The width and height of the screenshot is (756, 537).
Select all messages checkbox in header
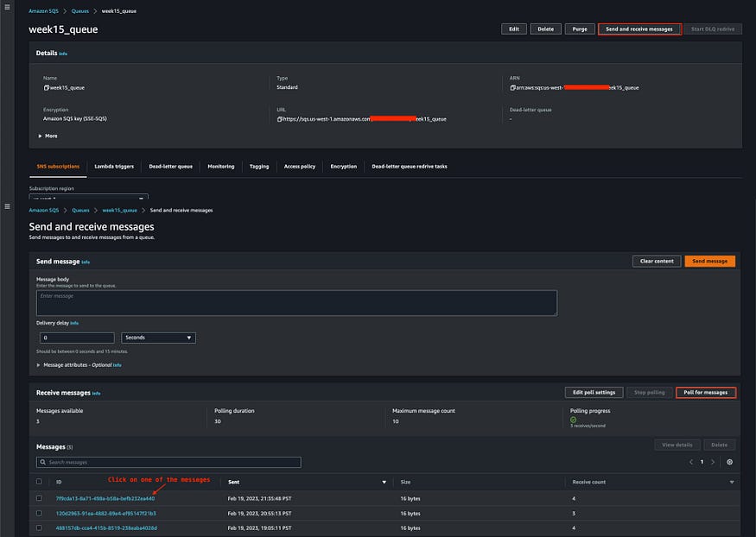[x=39, y=482]
